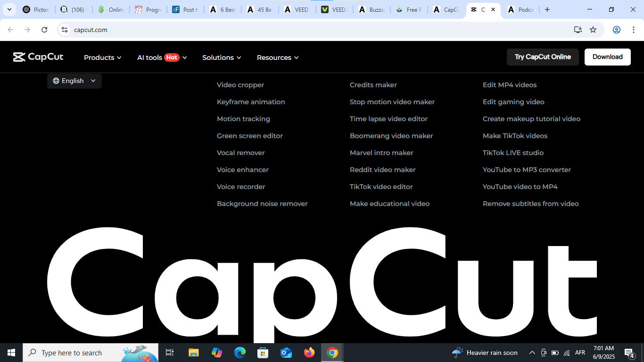This screenshot has width=644, height=362.
Task: Go back with browser back arrow
Action: click(x=10, y=30)
